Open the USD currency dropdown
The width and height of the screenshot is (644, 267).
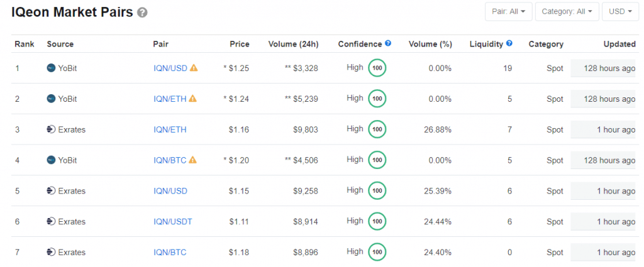coord(620,11)
